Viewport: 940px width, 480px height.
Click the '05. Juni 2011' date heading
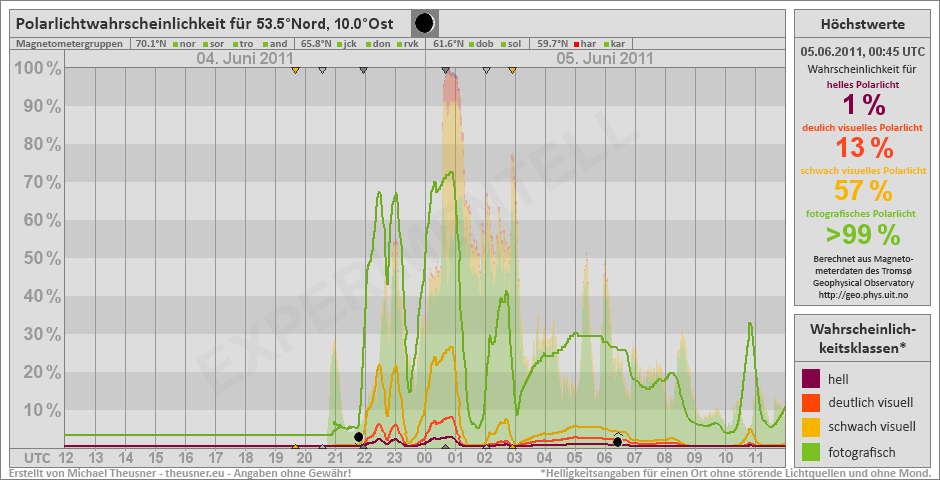[604, 58]
